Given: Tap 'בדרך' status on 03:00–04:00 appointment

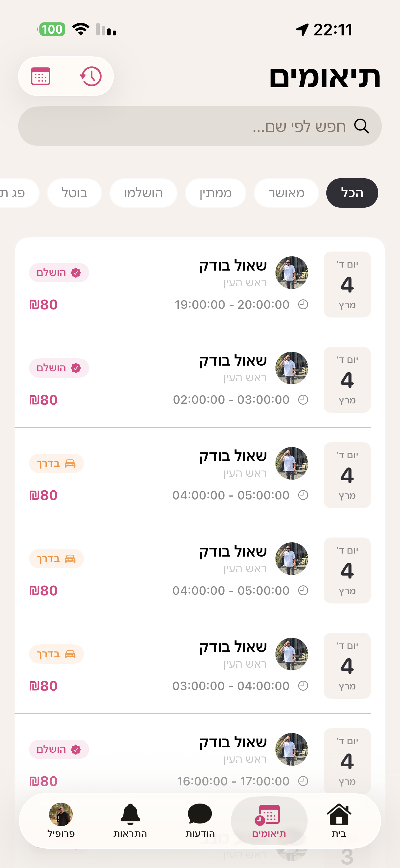Looking at the screenshot, I should click(56, 654).
